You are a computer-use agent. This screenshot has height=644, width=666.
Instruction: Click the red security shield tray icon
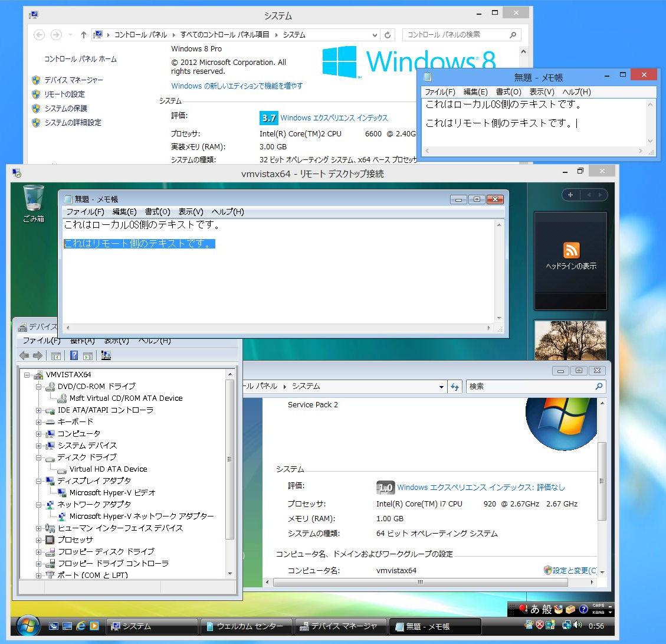point(540,625)
